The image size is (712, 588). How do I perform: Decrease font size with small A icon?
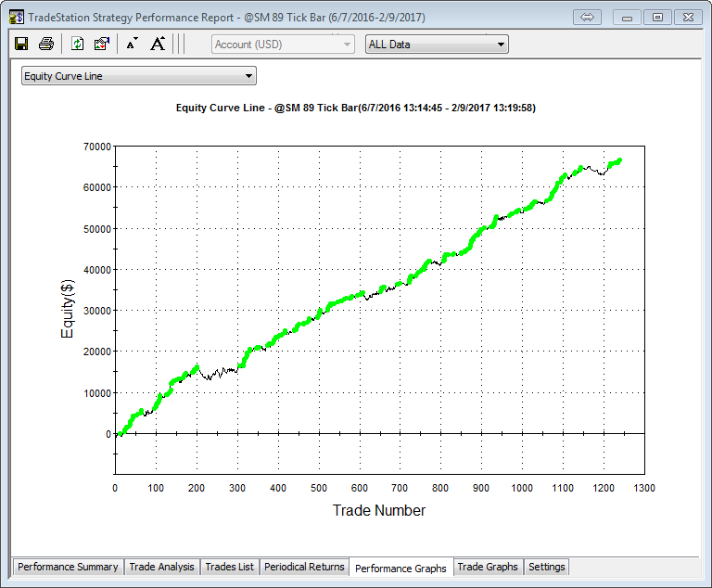click(x=132, y=44)
